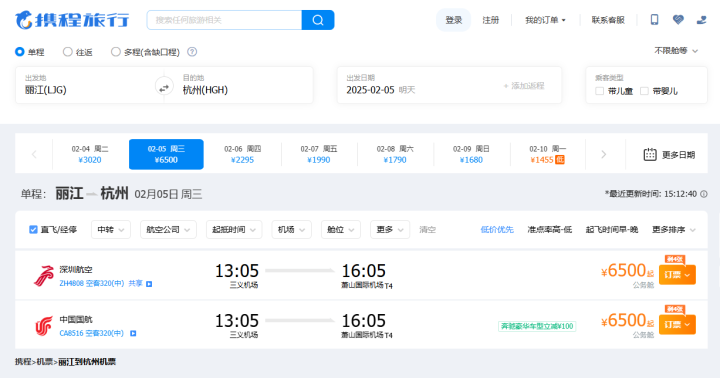The width and height of the screenshot is (720, 378).
Task: Click the 深圳航空 airline logo
Action: pos(44,276)
